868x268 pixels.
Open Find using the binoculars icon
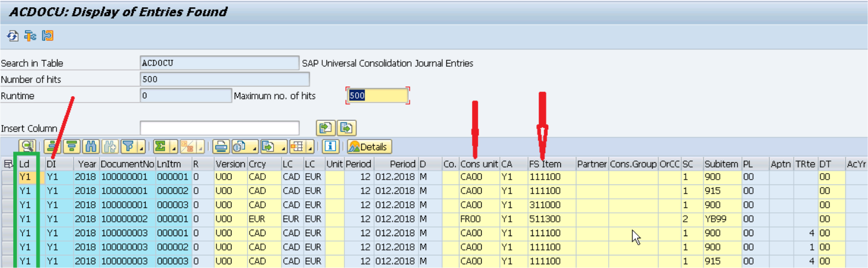pos(91,147)
